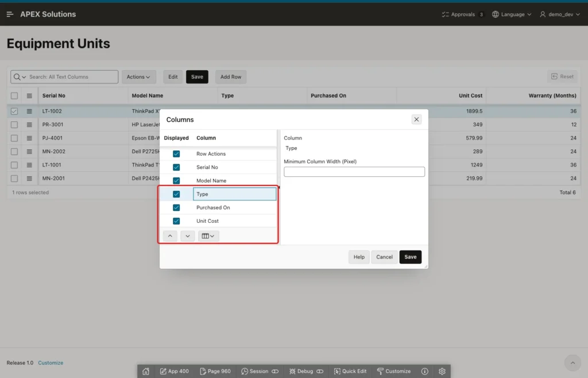Image resolution: width=588 pixels, height=378 pixels.
Task: Open App 400 in developer toolbar
Action: [175, 371]
